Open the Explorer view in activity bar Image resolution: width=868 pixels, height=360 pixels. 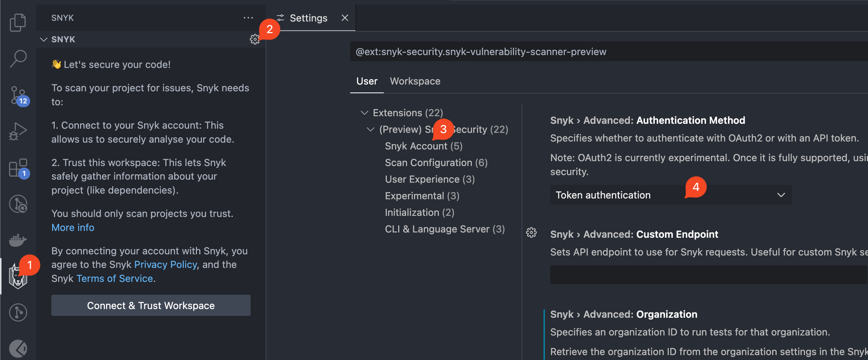point(18,23)
